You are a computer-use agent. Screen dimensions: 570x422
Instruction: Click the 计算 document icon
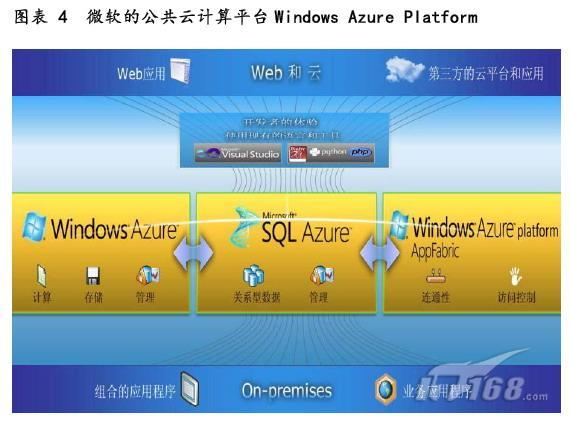41,276
